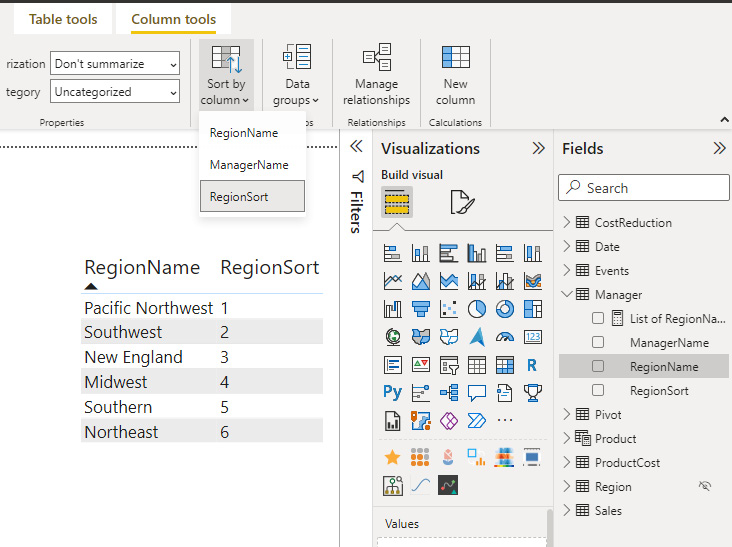The image size is (732, 547).
Task: Switch to the Table tools tab
Action: point(63,19)
